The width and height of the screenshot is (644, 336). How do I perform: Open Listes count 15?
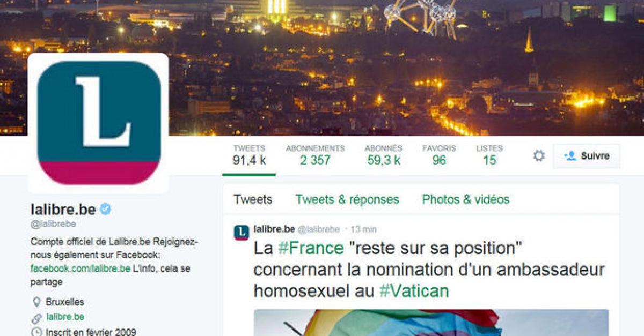[x=489, y=155]
